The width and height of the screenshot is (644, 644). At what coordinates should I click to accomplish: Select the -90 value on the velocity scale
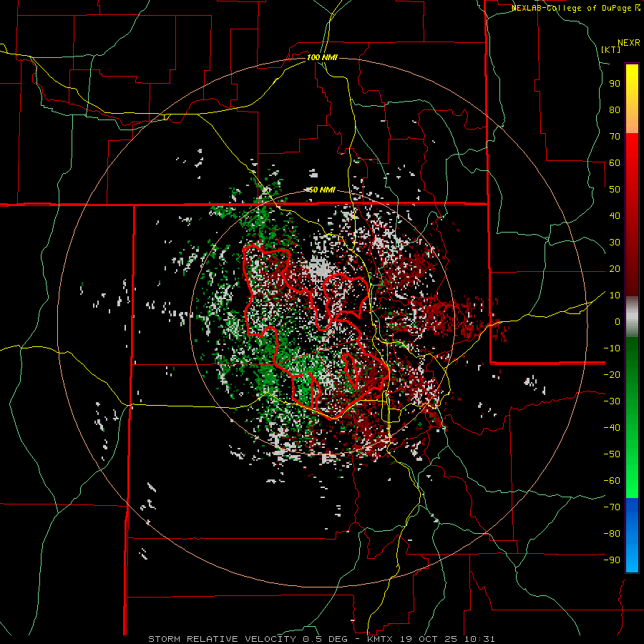point(612,560)
